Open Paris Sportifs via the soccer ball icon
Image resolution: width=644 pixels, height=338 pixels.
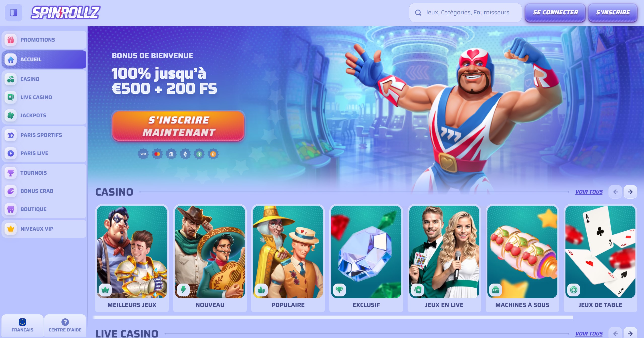click(x=11, y=135)
